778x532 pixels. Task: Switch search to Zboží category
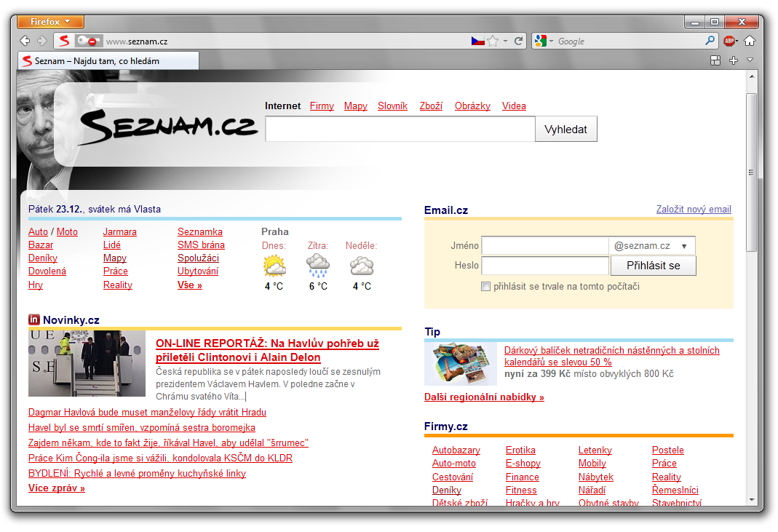431,106
